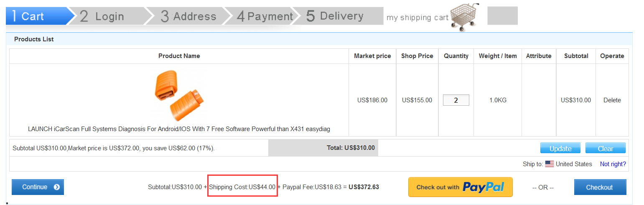644x205 pixels.
Task: Click the United States flag icon
Action: click(x=550, y=164)
